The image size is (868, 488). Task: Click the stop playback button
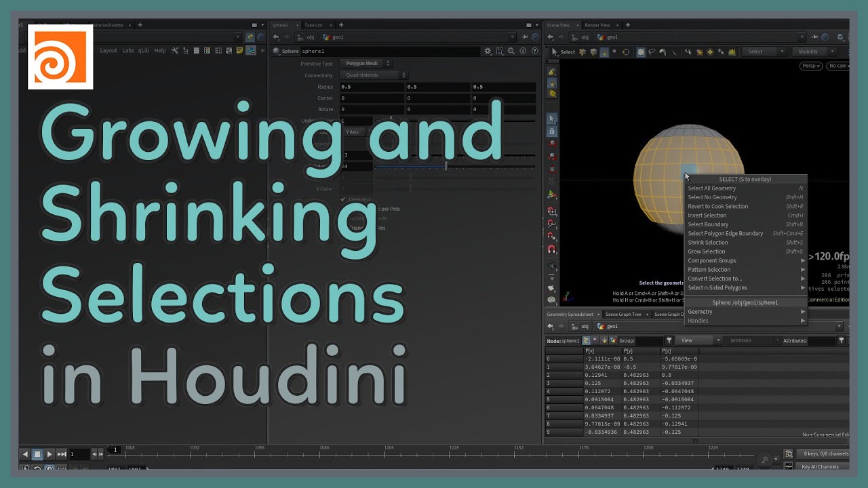[37, 454]
